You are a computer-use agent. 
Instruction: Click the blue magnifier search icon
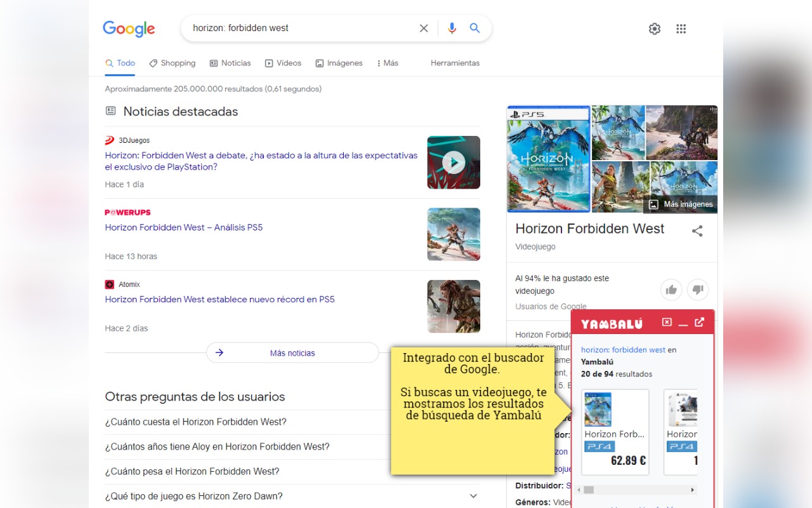pyautogui.click(x=475, y=28)
